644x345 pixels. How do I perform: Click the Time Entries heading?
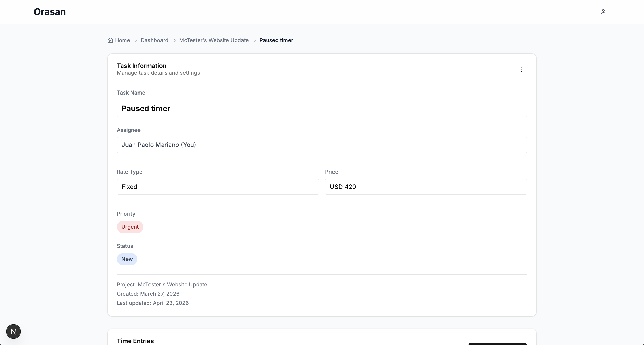[135, 341]
